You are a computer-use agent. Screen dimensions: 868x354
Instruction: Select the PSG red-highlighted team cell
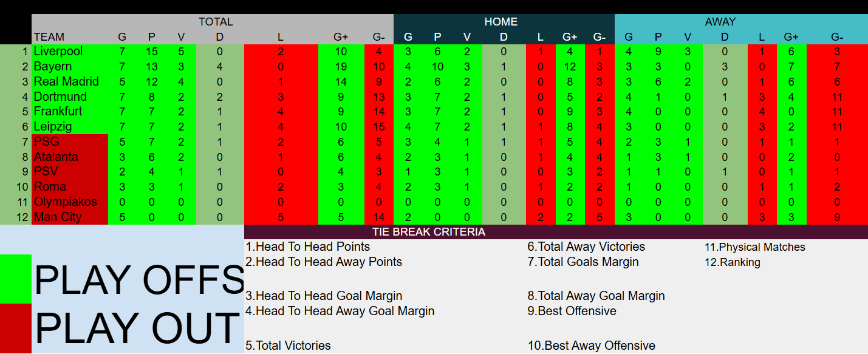pos(70,141)
